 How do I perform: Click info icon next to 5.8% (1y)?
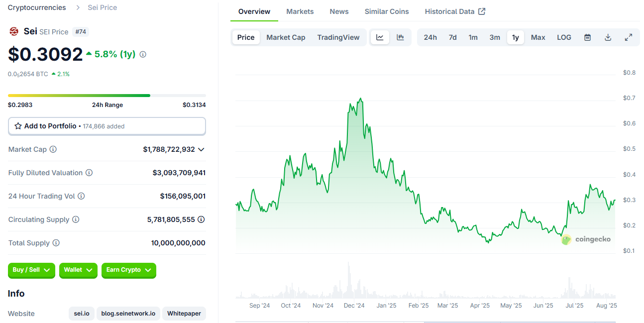(x=143, y=54)
